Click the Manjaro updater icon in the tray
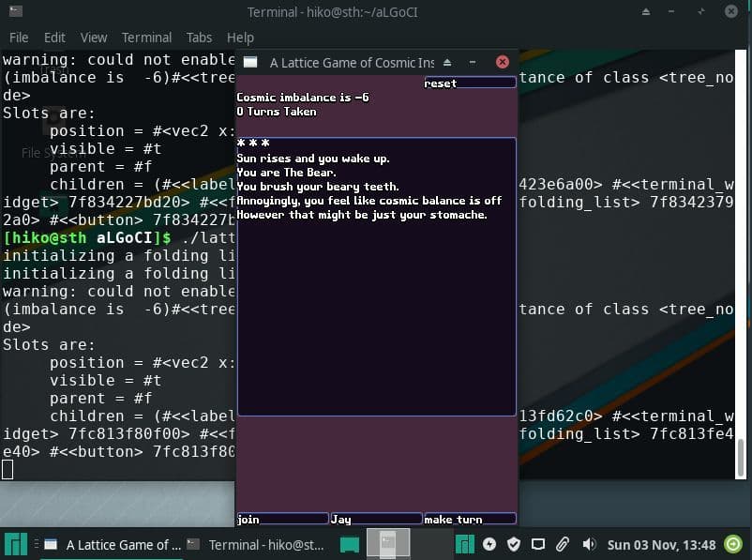Viewport: 752px width, 560px height. (465, 544)
